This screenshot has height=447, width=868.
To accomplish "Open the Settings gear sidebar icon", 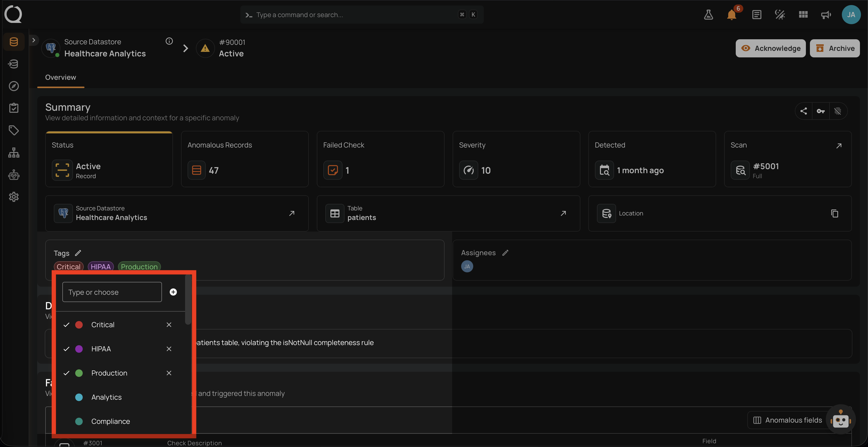I will click(14, 197).
